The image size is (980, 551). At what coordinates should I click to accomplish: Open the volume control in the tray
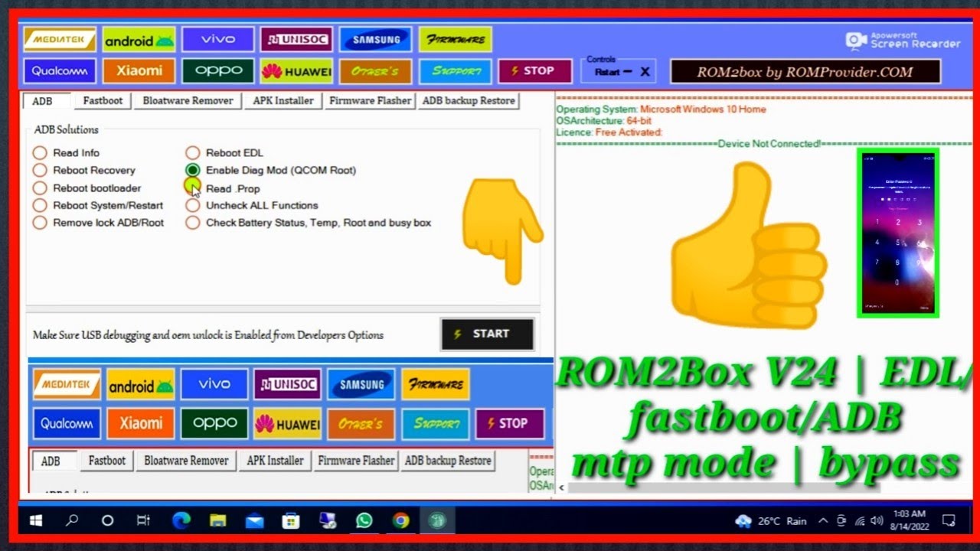(x=876, y=521)
